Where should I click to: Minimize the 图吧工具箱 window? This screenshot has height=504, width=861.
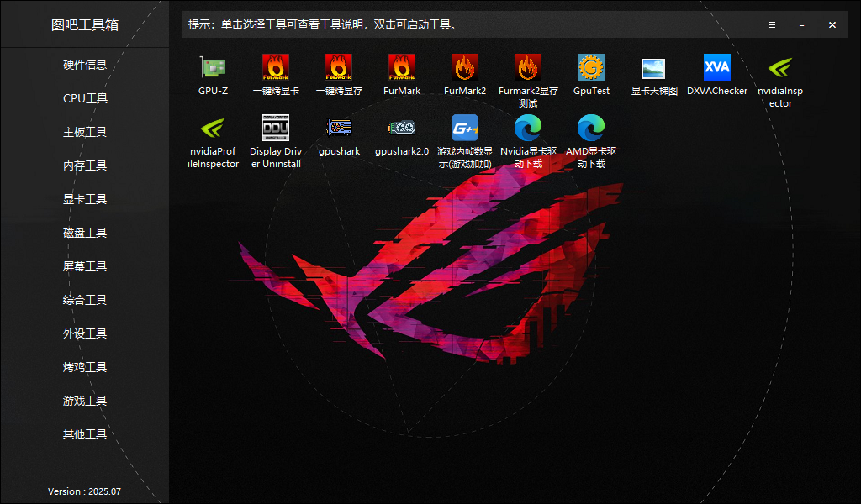801,24
